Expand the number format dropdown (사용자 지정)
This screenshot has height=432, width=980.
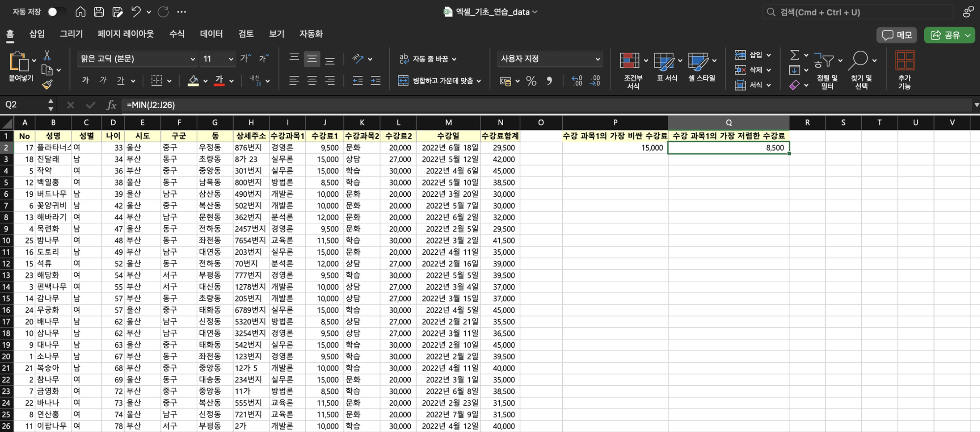tap(597, 59)
